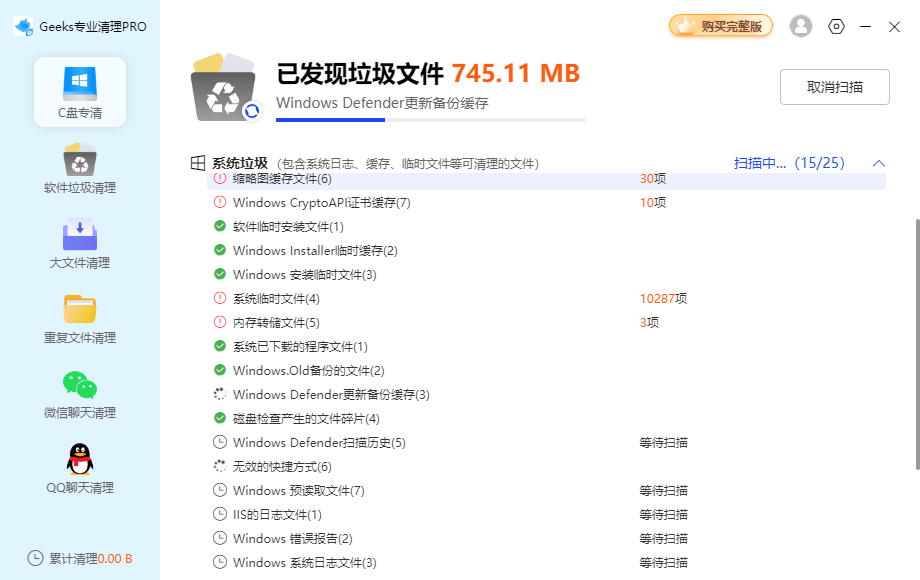Viewport: 920px width, 580px height.
Task: Open the C盘专清 section
Action: click(80, 92)
